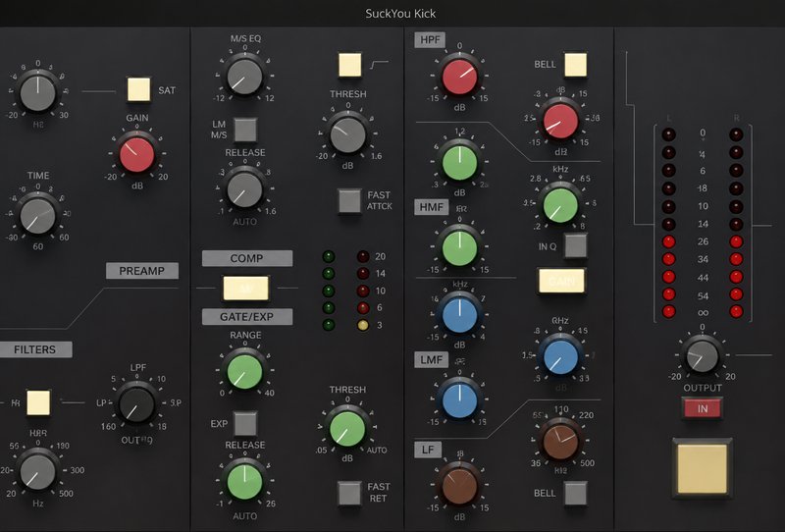Click the green dB knob above the HMF label
785x532 pixels.
(x=459, y=163)
